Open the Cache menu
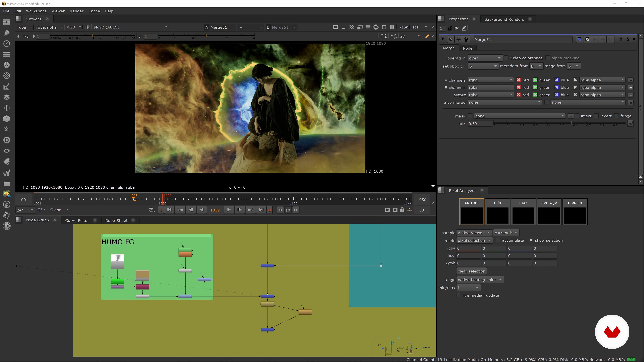This screenshot has height=362, width=644. click(94, 11)
